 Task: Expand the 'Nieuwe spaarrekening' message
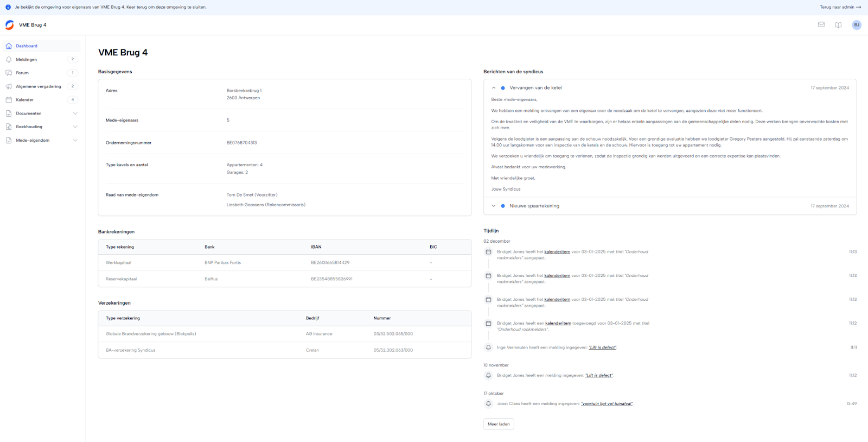coord(494,206)
